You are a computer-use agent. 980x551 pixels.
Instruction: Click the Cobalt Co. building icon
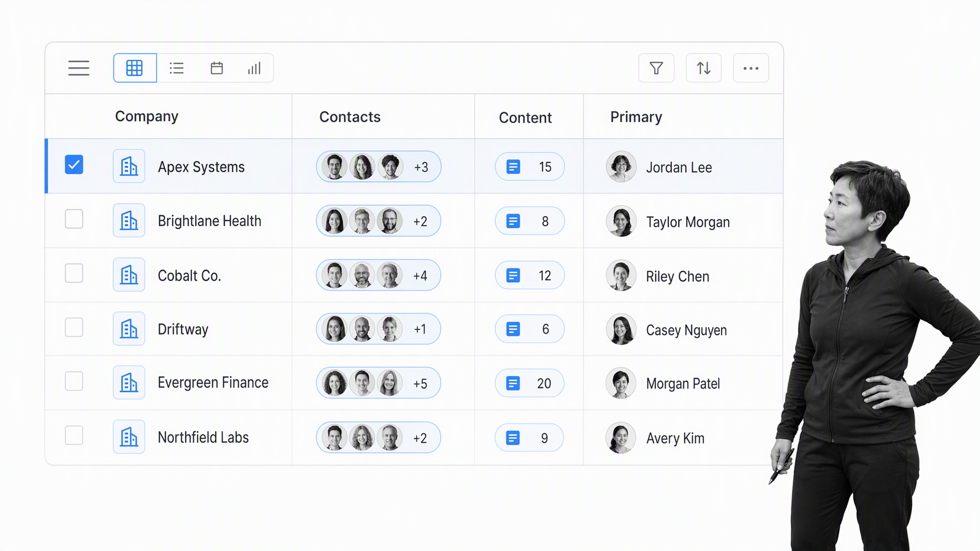(x=129, y=275)
